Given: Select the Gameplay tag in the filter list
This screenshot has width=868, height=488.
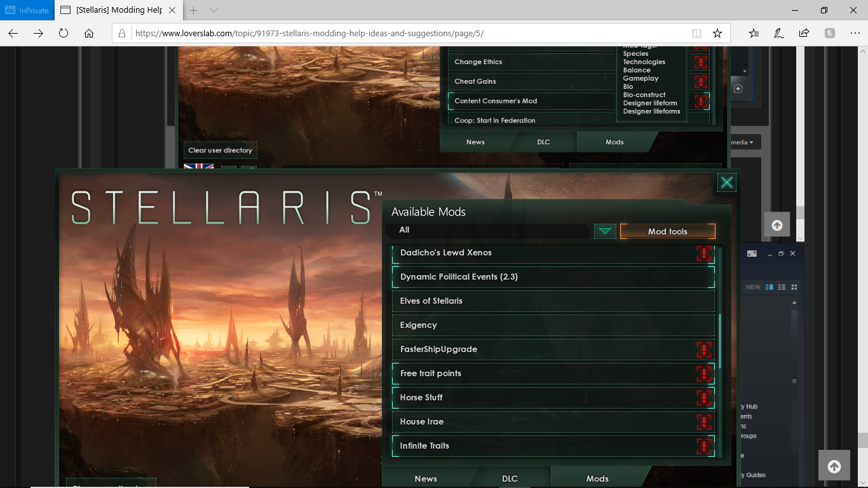Looking at the screenshot, I should [x=641, y=79].
